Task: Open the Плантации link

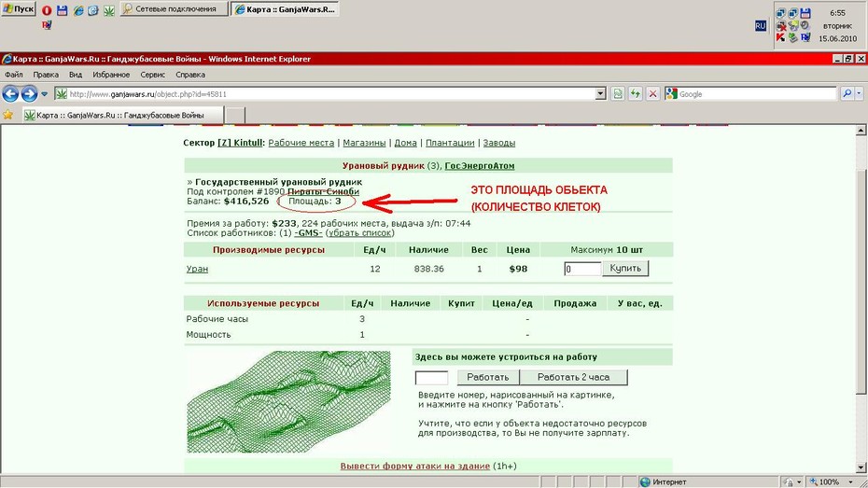Action: pyautogui.click(x=450, y=143)
